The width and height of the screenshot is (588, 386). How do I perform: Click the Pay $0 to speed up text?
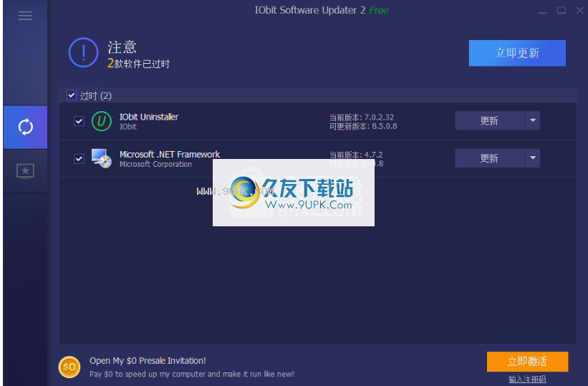coord(192,374)
